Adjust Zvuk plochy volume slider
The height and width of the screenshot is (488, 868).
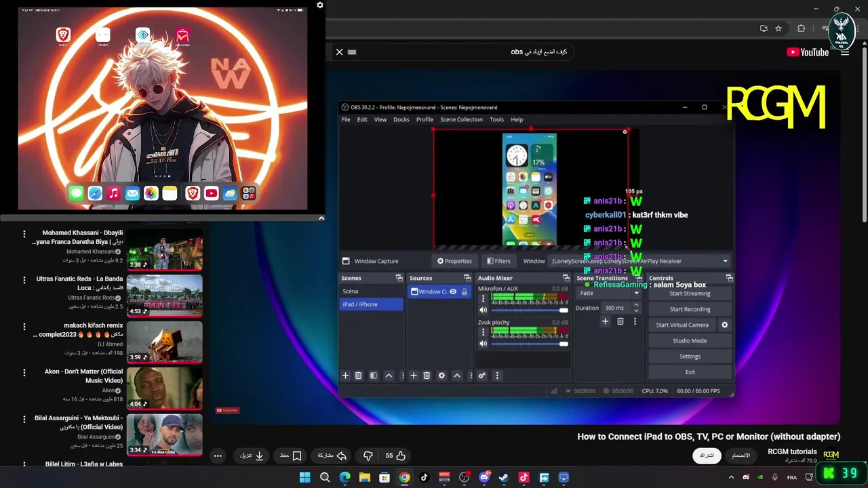[530, 344]
